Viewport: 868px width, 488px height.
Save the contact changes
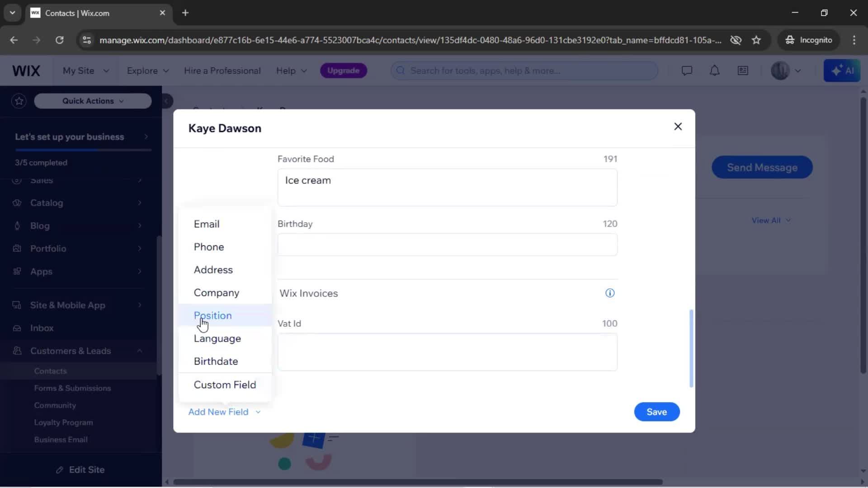[x=656, y=412]
